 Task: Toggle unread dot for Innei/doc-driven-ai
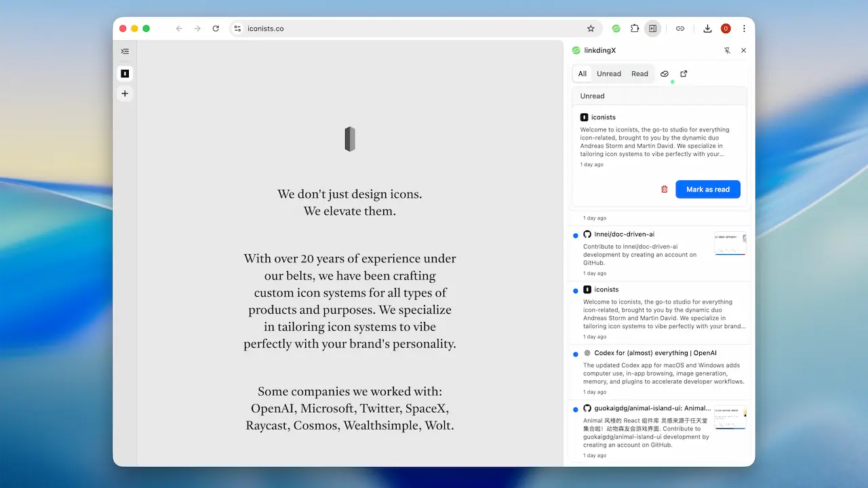click(576, 235)
